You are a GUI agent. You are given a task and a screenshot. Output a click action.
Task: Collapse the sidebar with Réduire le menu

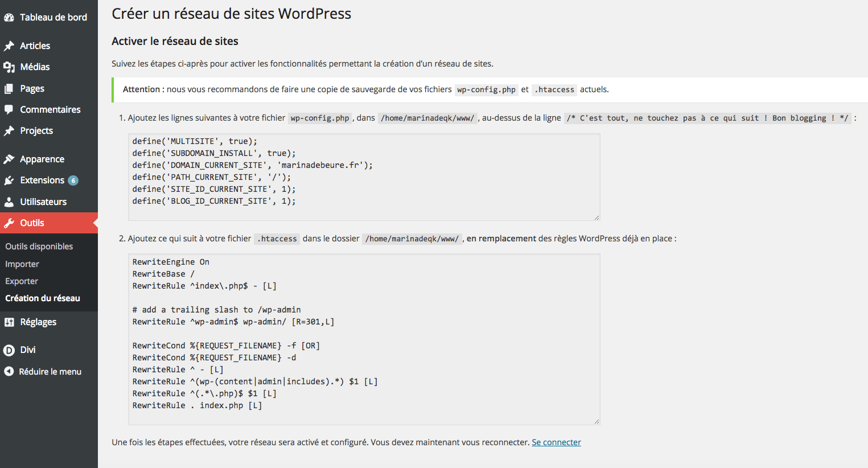(x=10, y=371)
